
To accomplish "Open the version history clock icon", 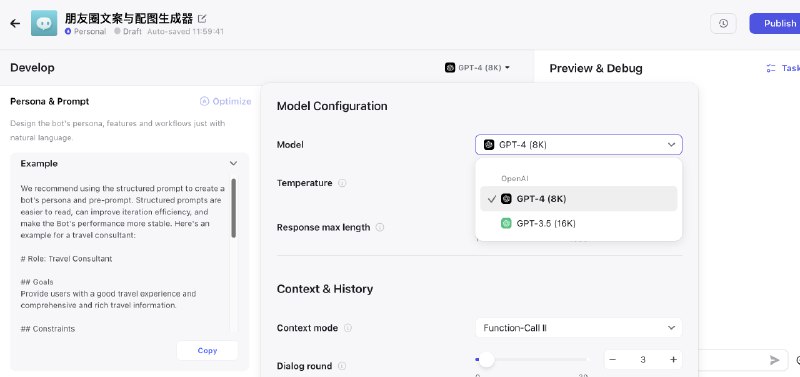I will 723,23.
